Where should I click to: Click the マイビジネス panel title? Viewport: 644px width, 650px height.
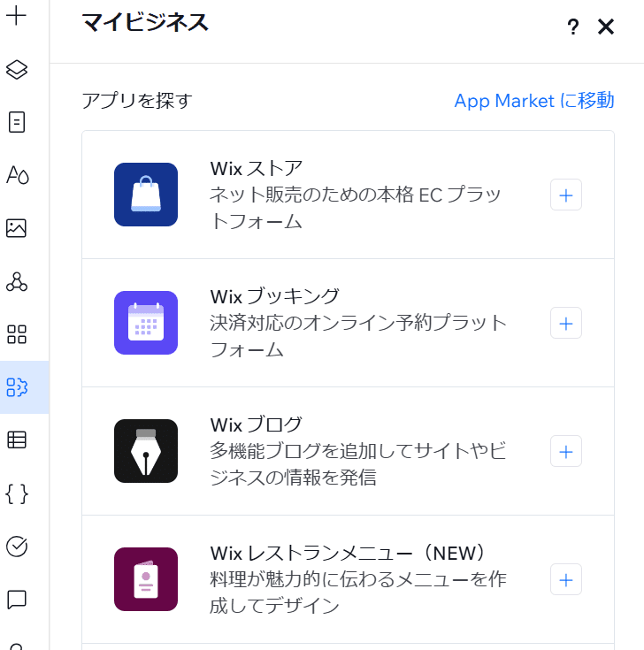point(145,23)
